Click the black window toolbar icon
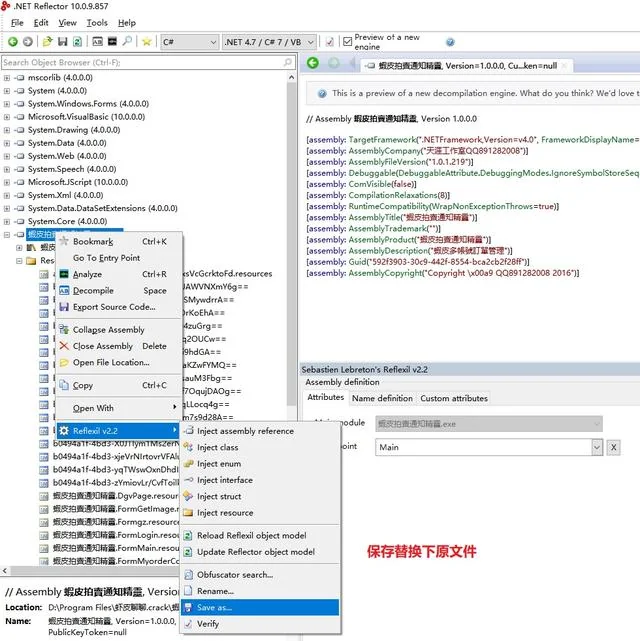Image resolution: width=640 pixels, height=641 pixels. pyautogui.click(x=112, y=42)
